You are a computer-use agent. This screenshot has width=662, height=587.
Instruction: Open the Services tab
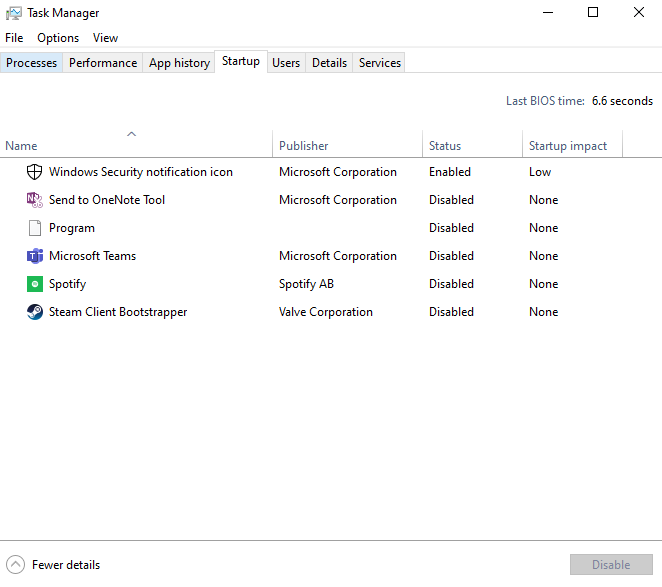(x=380, y=63)
